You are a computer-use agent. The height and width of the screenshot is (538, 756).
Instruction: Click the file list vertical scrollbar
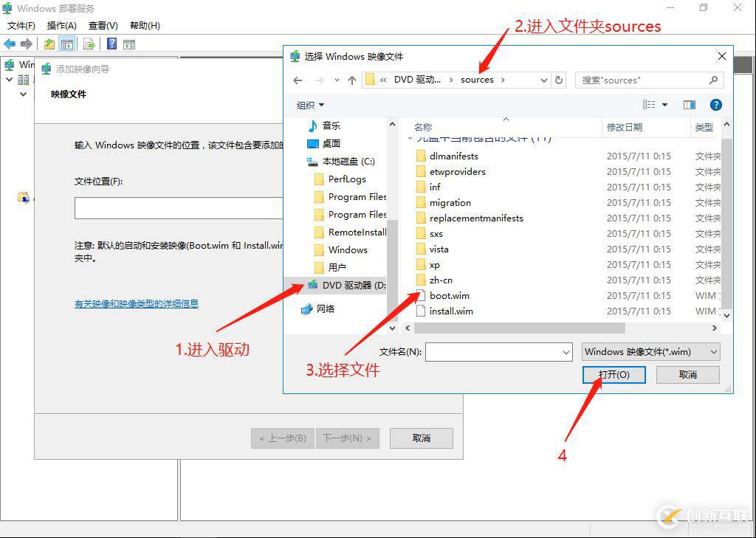tap(726, 224)
